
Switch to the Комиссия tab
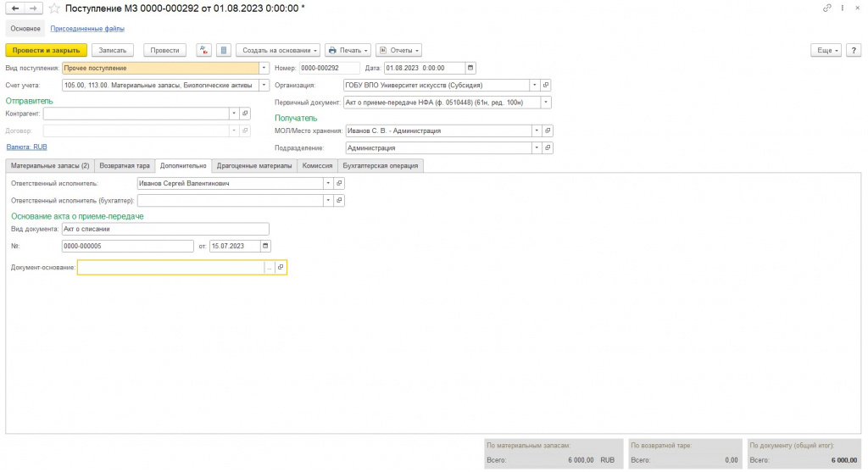click(317, 166)
